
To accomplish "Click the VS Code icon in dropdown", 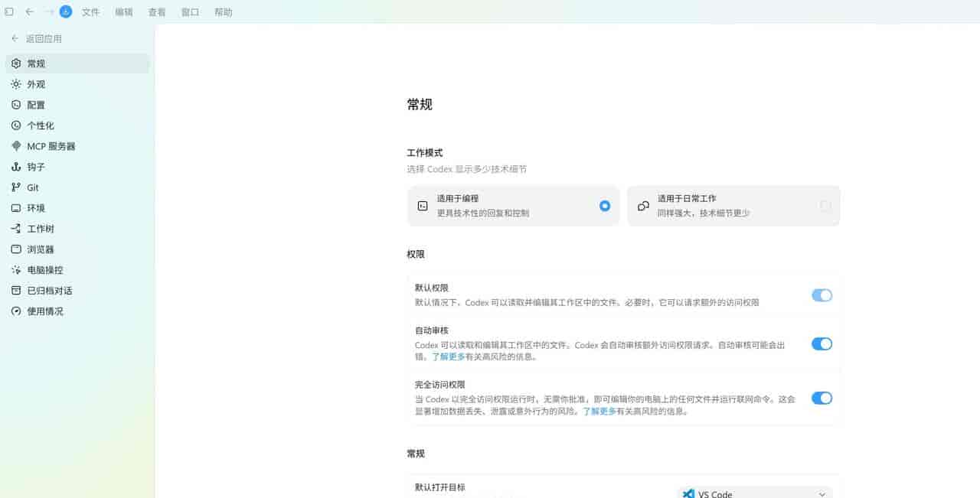I will pyautogui.click(x=688, y=494).
